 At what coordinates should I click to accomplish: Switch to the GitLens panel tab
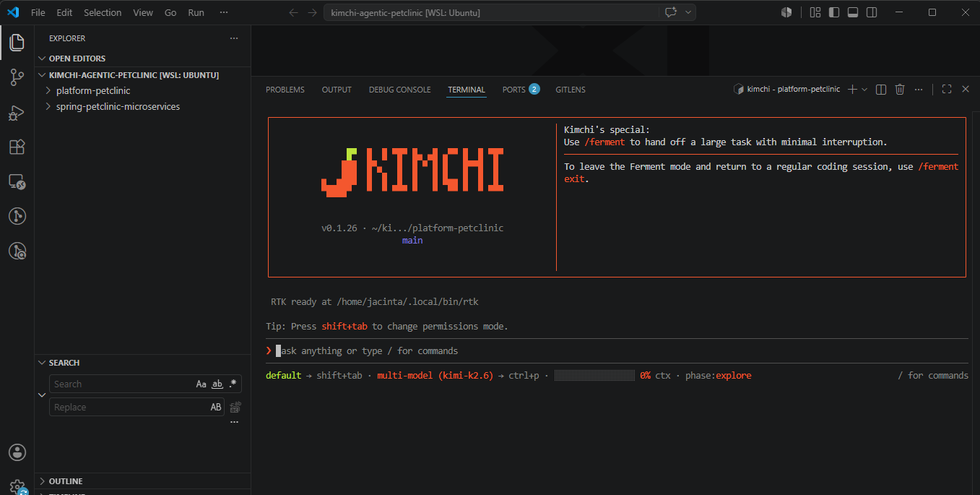click(x=571, y=90)
